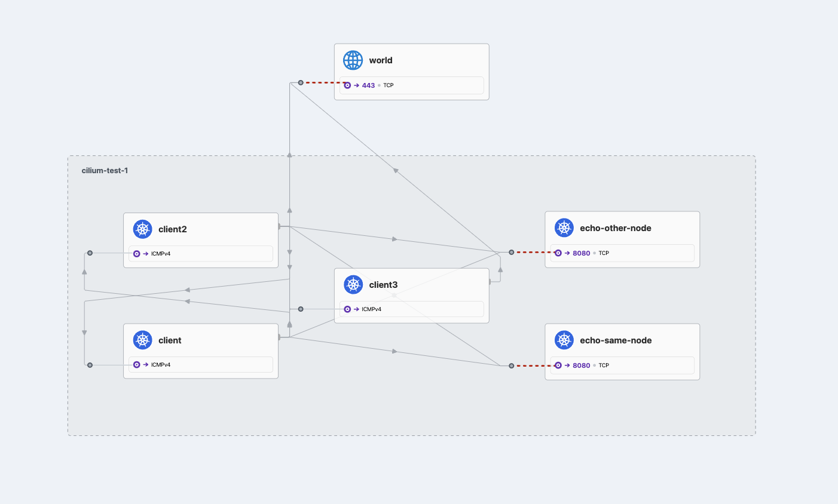
Task: Open the echo-other-node service title
Action: coord(615,228)
